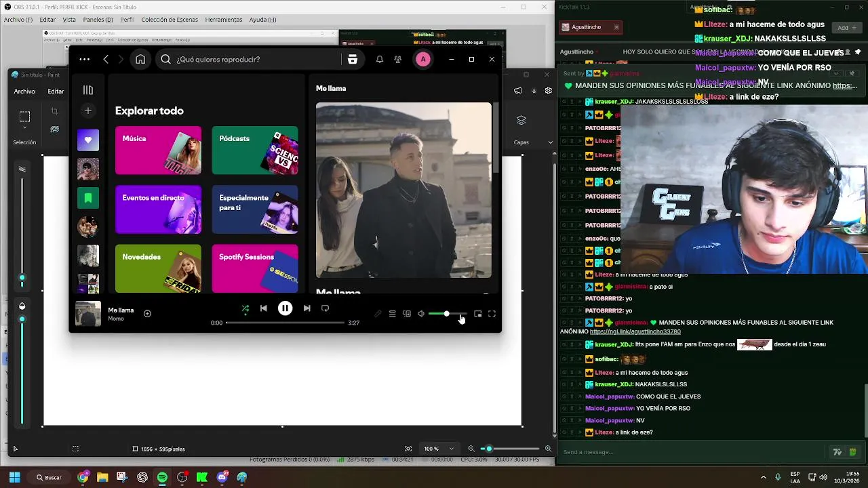868x488 pixels.
Task: Skip to next track
Action: (307, 308)
